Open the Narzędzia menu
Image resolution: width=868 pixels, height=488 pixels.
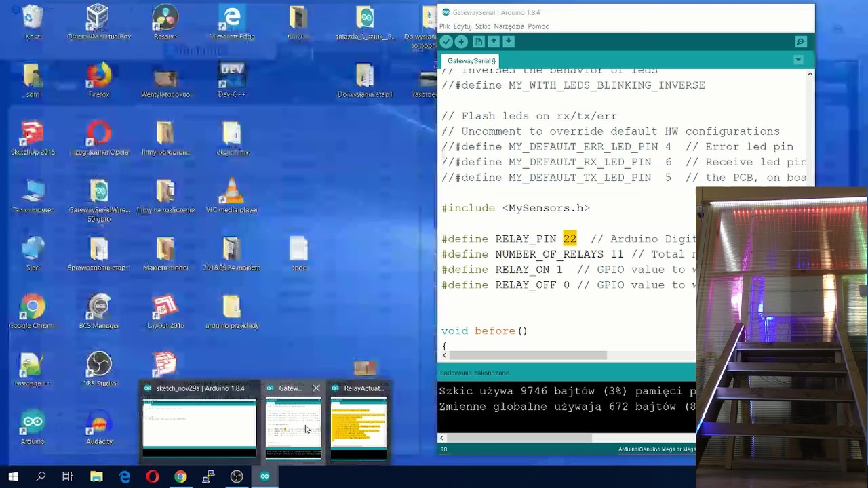click(x=509, y=26)
